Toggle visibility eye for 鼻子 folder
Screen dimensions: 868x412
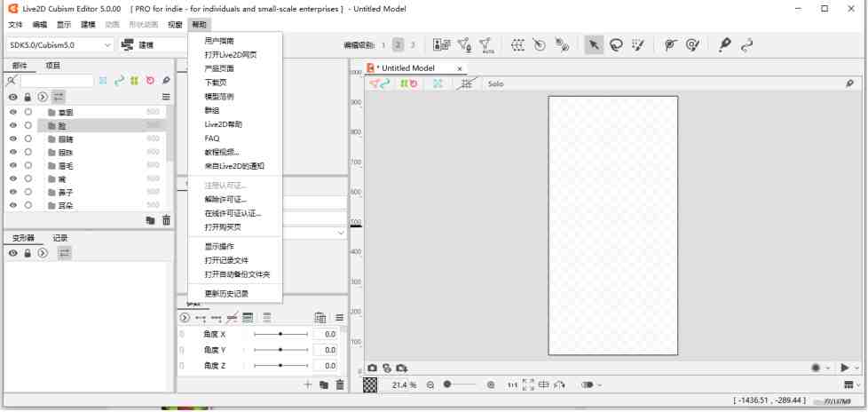point(12,192)
